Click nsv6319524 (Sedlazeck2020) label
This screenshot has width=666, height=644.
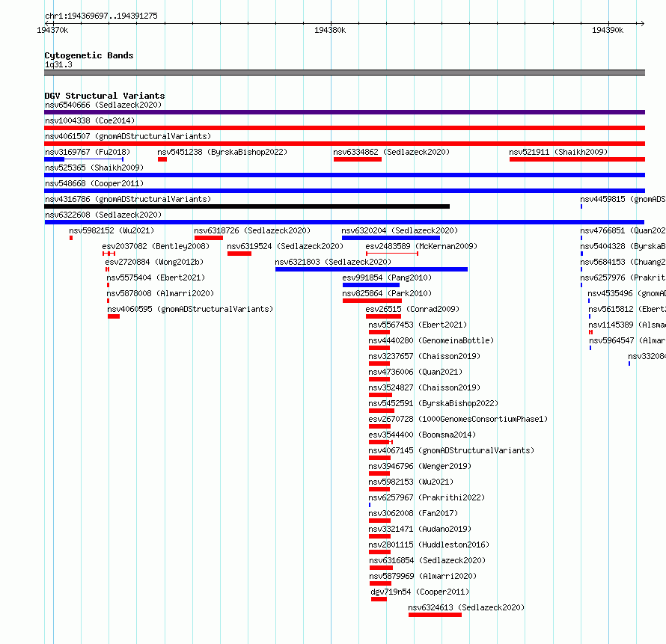[285, 246]
